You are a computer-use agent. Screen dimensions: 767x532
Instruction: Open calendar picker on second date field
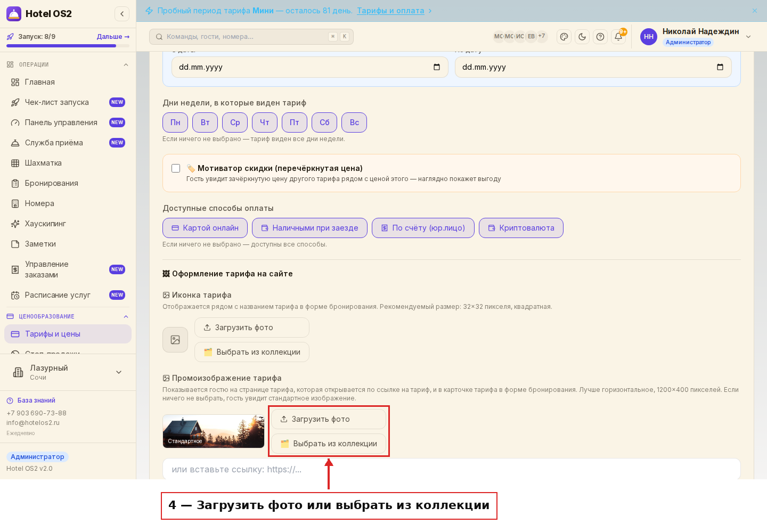(720, 67)
